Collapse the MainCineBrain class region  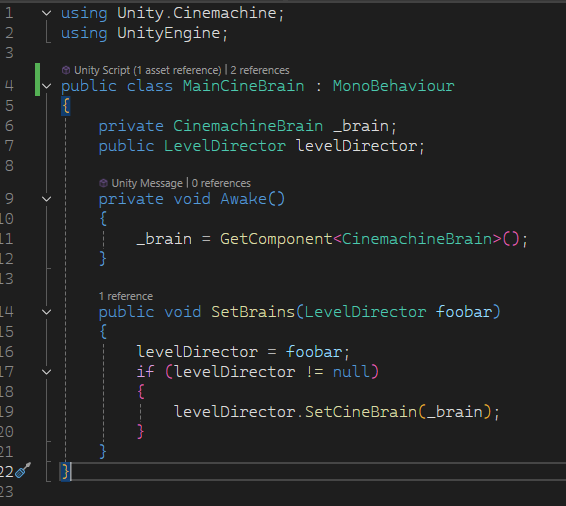pyautogui.click(x=47, y=86)
